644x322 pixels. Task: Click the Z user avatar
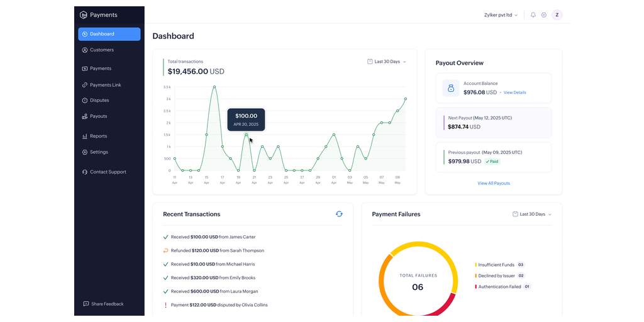point(557,15)
